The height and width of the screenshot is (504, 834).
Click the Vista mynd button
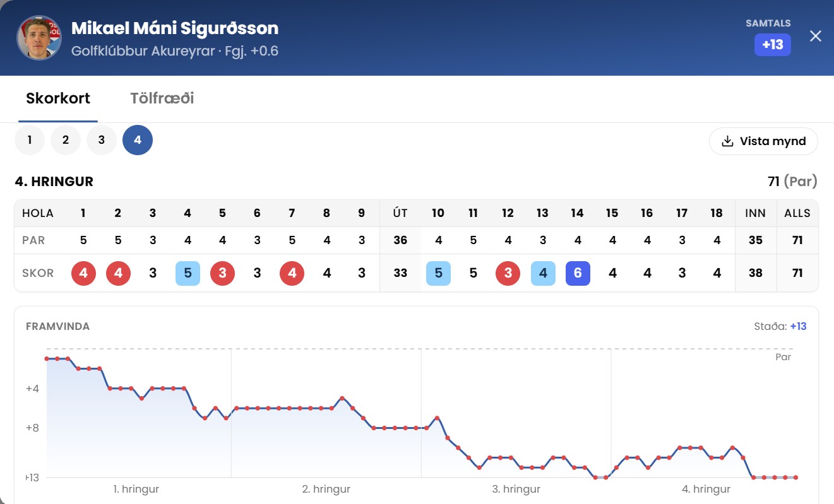(x=763, y=141)
